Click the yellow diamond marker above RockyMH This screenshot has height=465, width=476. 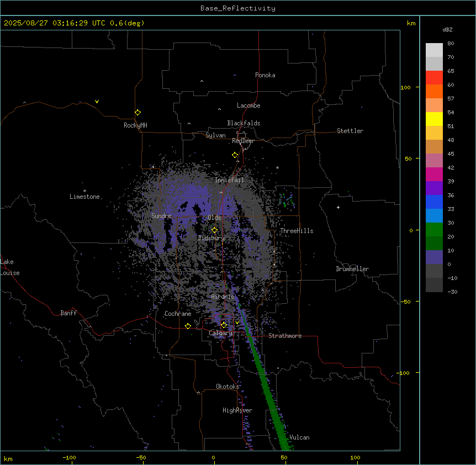pos(138,113)
